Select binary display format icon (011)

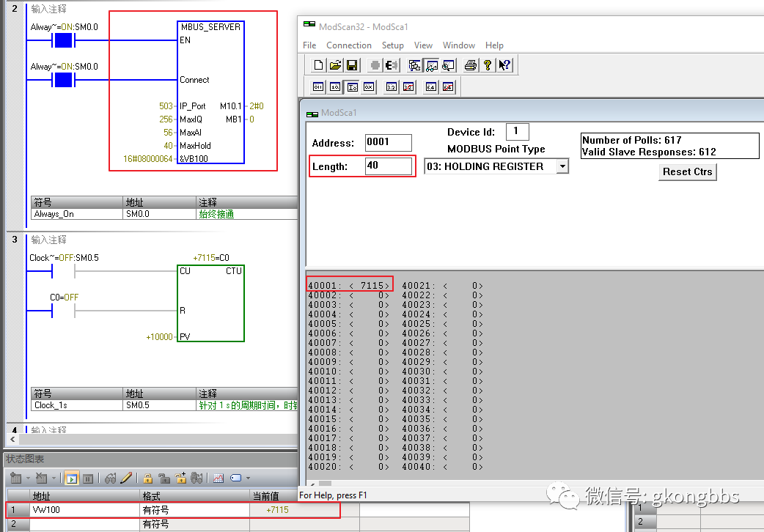click(318, 87)
